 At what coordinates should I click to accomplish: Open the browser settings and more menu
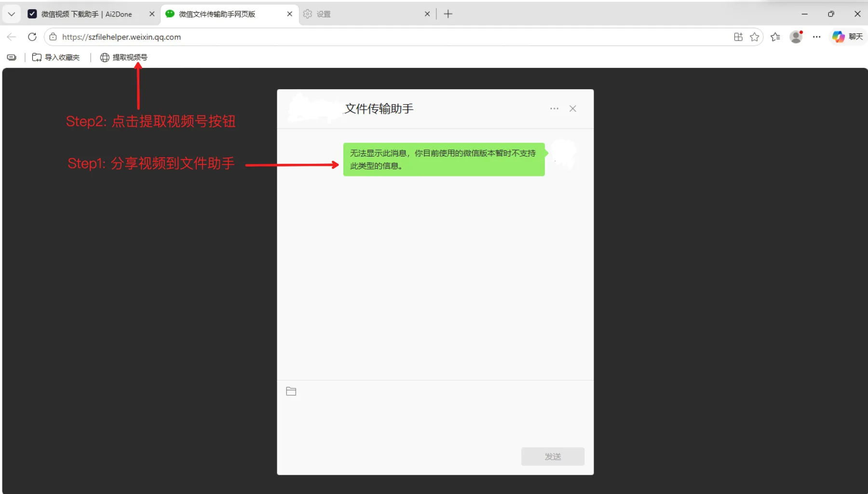point(816,37)
